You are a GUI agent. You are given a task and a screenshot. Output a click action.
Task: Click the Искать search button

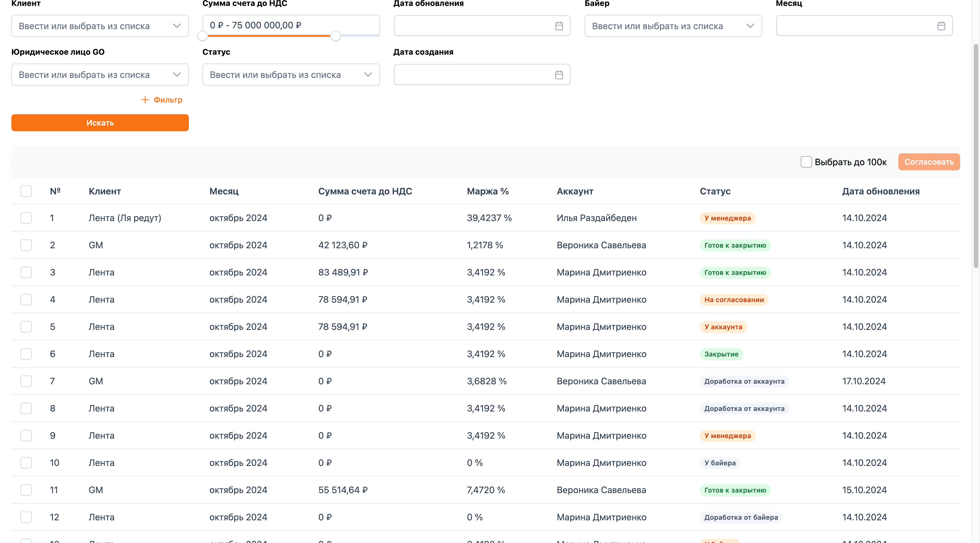100,123
